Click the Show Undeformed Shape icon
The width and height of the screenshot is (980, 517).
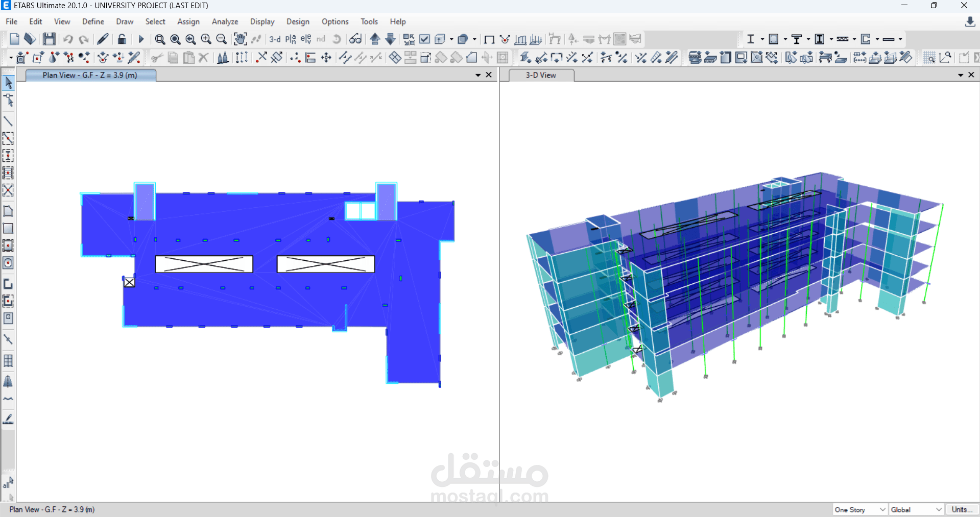click(x=489, y=39)
